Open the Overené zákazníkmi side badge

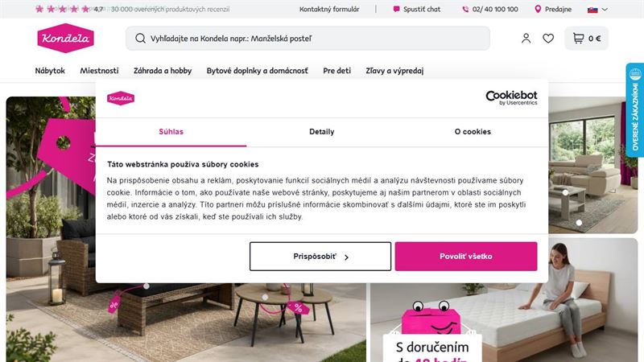click(x=635, y=110)
